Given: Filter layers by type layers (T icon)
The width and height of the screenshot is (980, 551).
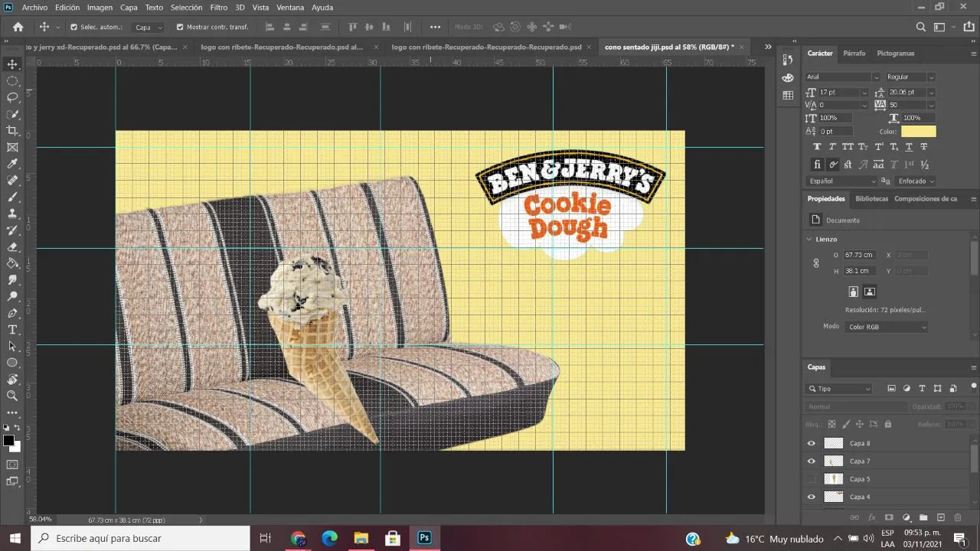Looking at the screenshot, I should point(922,389).
